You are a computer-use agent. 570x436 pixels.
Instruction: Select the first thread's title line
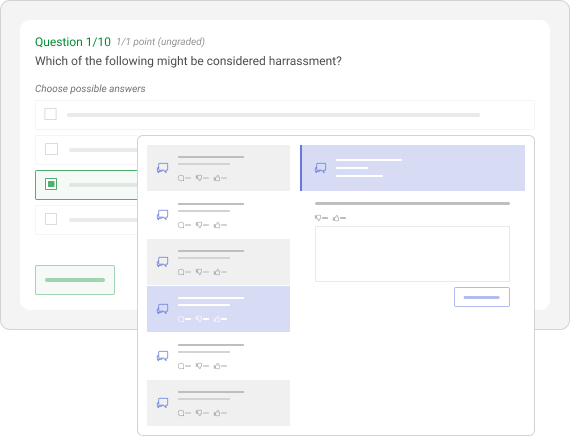click(211, 157)
